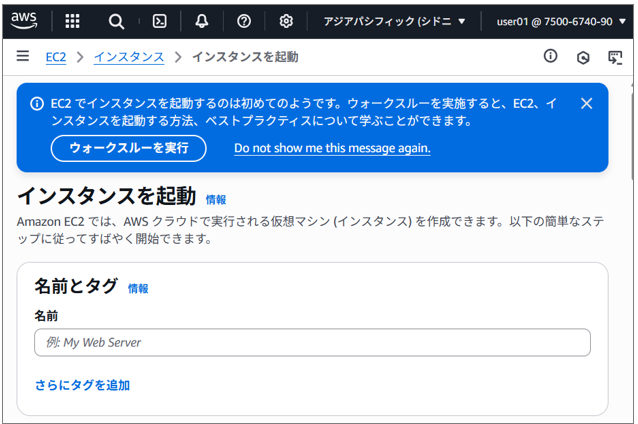The image size is (638, 424).
Task: Click さらにタグを追加 link
Action: [83, 385]
